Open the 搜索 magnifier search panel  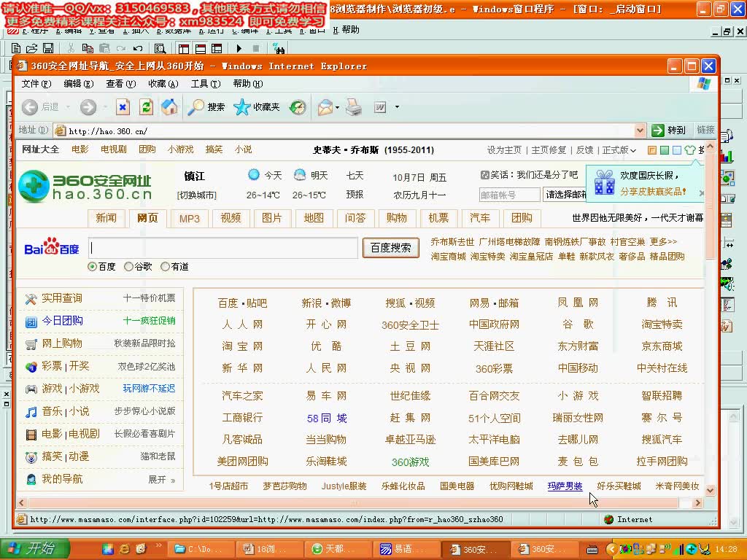click(197, 107)
